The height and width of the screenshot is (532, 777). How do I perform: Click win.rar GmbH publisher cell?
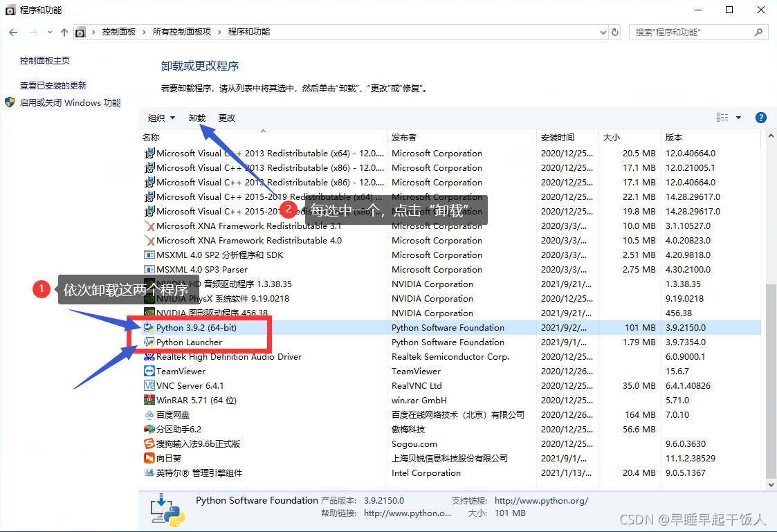coord(419,400)
